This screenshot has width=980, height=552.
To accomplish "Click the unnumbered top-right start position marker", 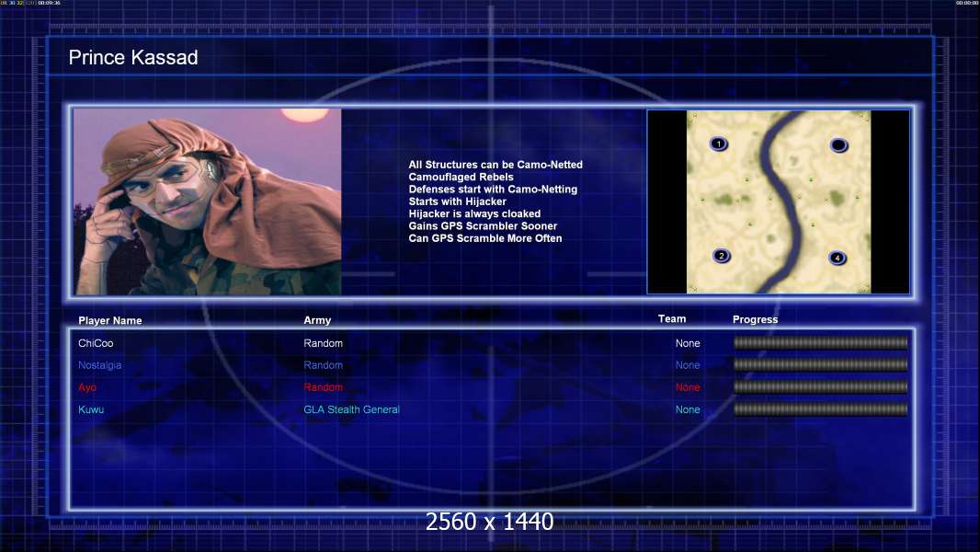I will click(838, 145).
